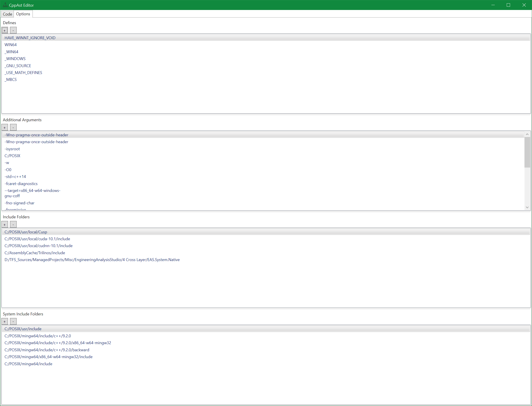Select the EAS.System.Native include path
Screen dimensions: 532x406
click(92, 260)
